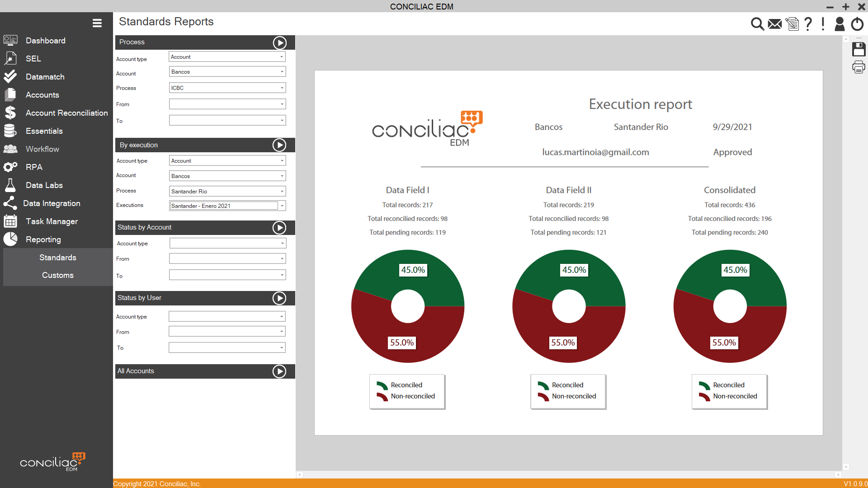Click the help question mark icon

pos(808,23)
